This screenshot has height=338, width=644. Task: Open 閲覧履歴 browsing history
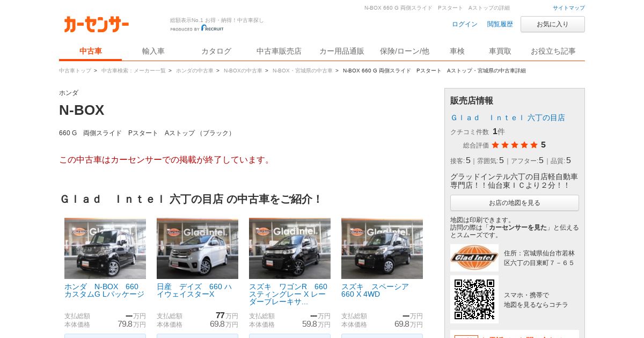tap(500, 24)
